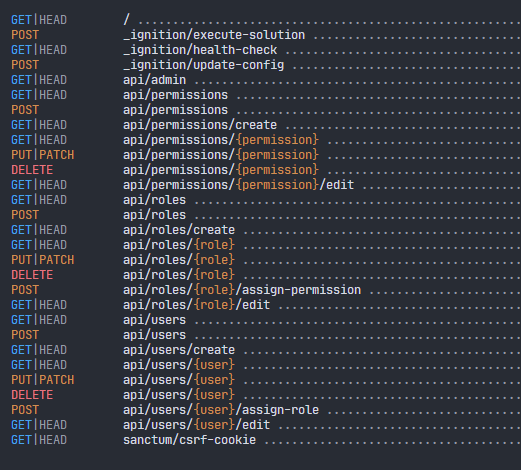Click the "api/roles/{role}/edit" route text
The image size is (521, 470).
click(196, 305)
